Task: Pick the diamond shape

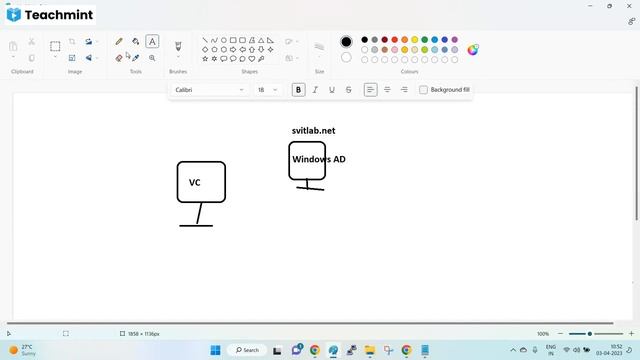Action: (x=205, y=49)
